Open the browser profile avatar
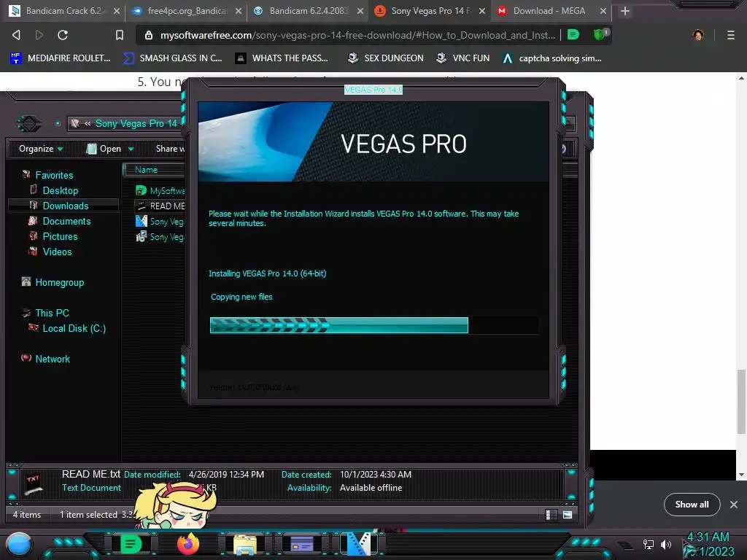Image resolution: width=747 pixels, height=560 pixels. pyautogui.click(x=698, y=35)
